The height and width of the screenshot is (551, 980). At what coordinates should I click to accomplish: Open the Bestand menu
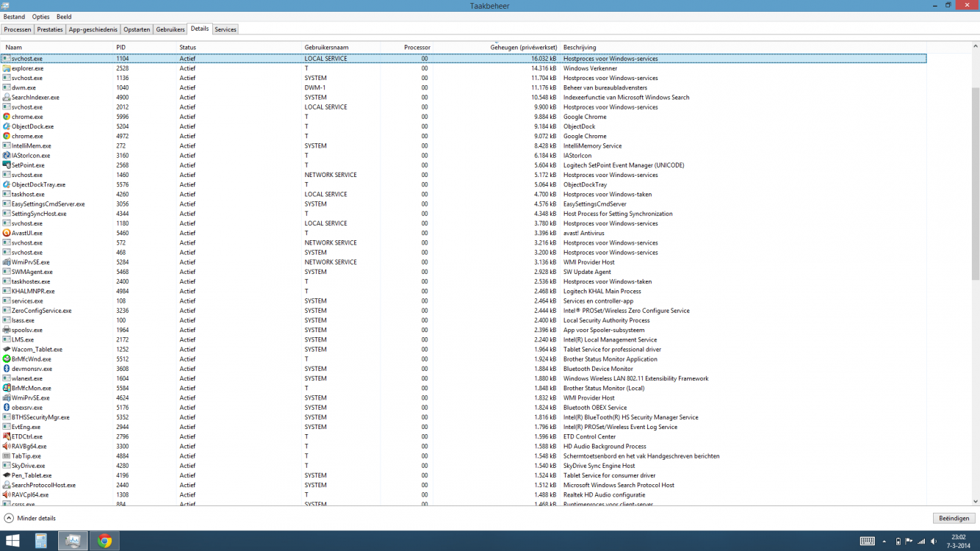pos(14,16)
